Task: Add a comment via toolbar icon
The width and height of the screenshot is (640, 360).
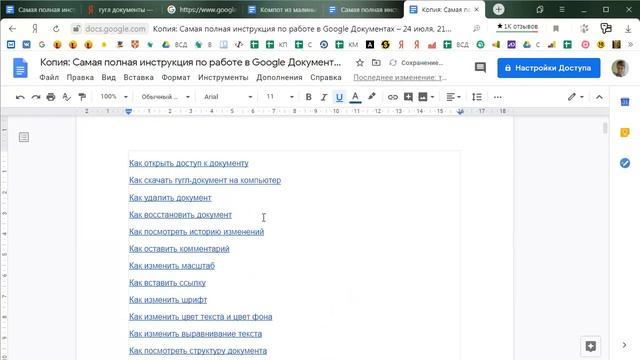Action: pyautogui.click(x=408, y=97)
